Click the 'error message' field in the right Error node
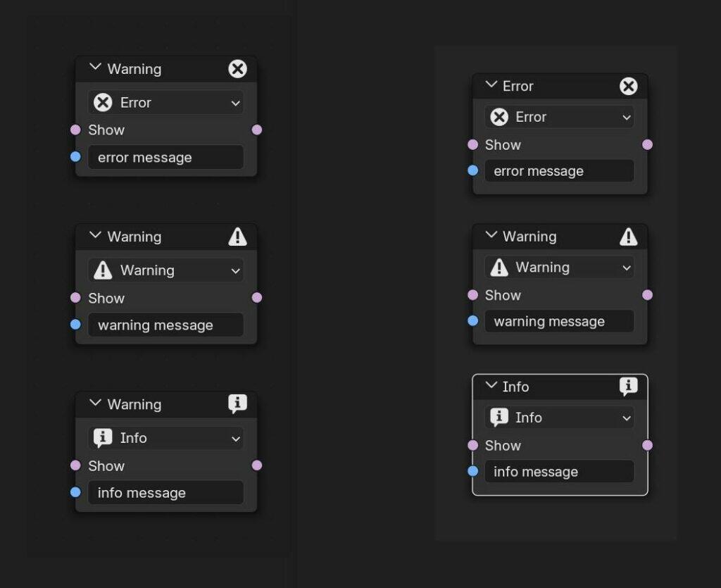Viewport: 721px width, 588px height. 559,171
